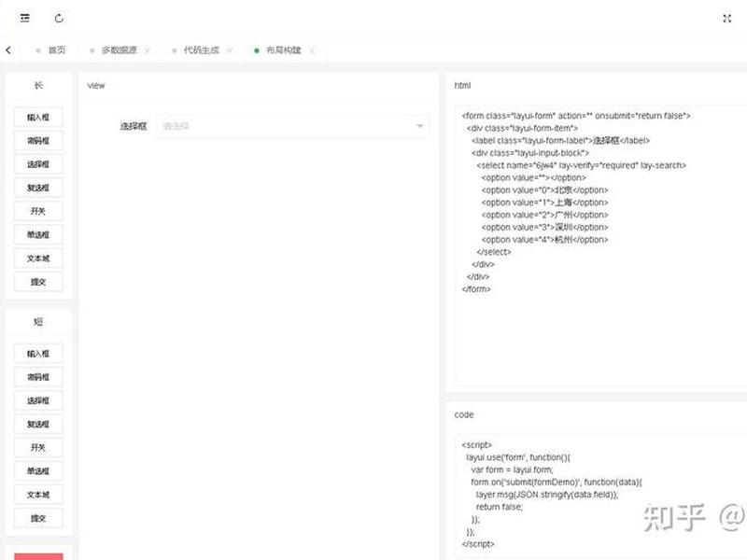The width and height of the screenshot is (747, 560).
Task: Click the tab bar left arrow
Action: click(8, 50)
